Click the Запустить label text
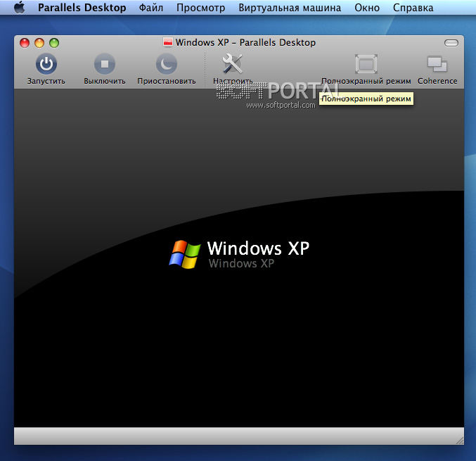This screenshot has height=461, width=476. coord(46,81)
